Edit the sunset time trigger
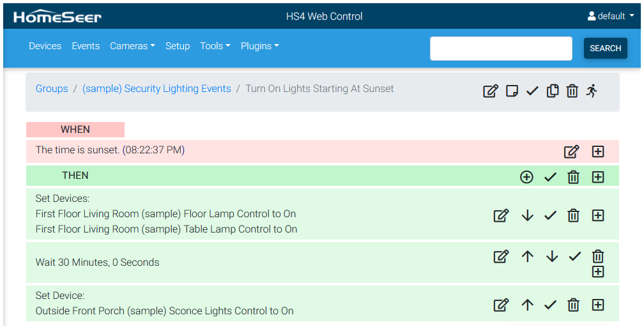This screenshot has height=329, width=644. pyautogui.click(x=571, y=151)
